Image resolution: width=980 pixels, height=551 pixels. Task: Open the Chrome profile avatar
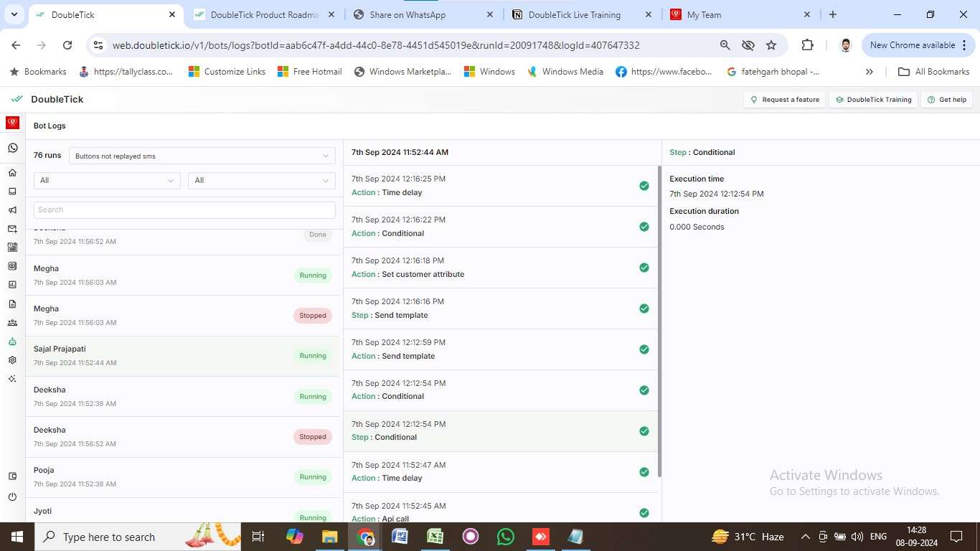[846, 45]
